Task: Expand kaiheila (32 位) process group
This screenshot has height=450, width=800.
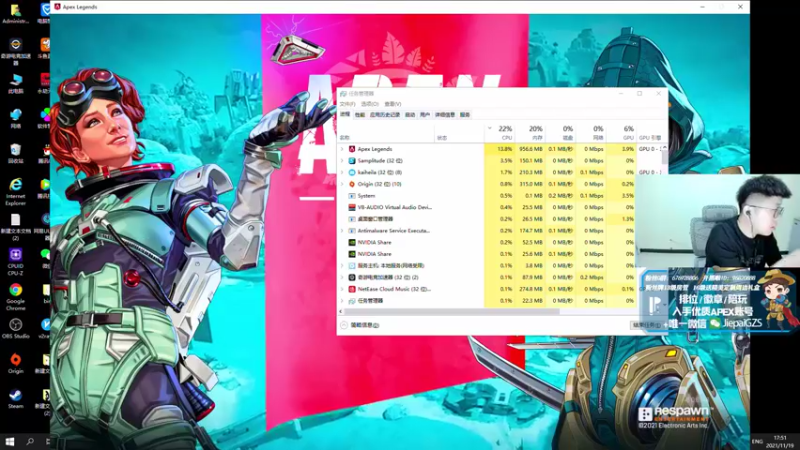Action: 342,172
